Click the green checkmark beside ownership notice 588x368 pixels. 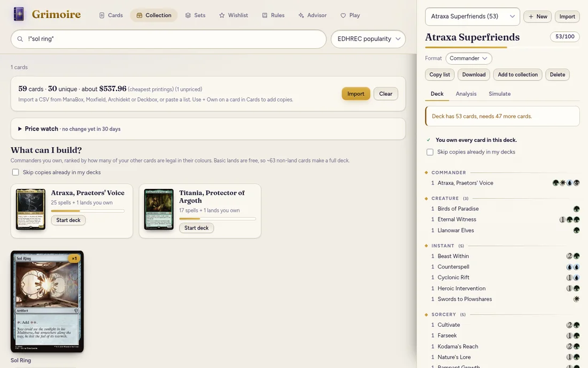pyautogui.click(x=428, y=140)
